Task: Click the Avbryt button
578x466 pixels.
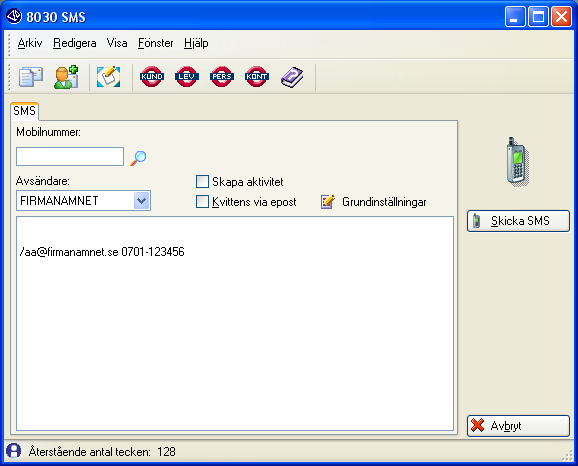Action: (x=518, y=426)
